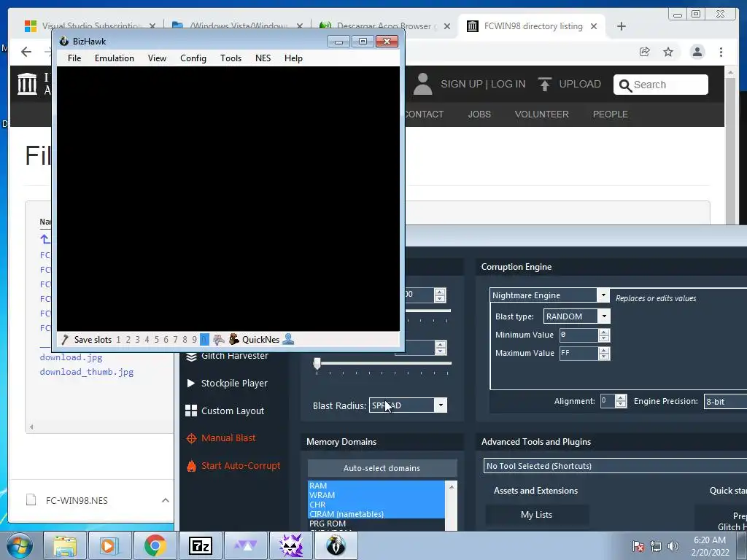Open Glitch Harvester from the sidebar
The width and height of the screenshot is (747, 560).
click(228, 356)
